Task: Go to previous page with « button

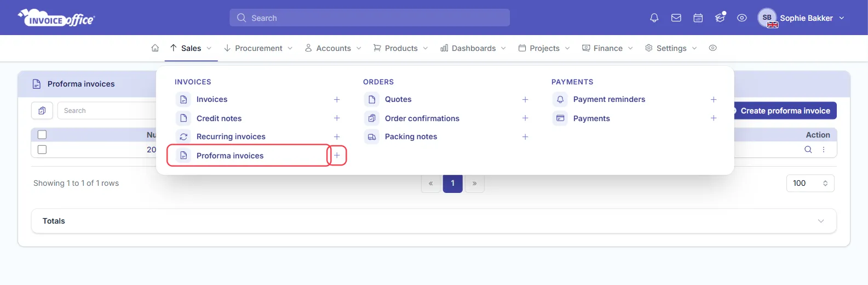Action: pyautogui.click(x=431, y=183)
